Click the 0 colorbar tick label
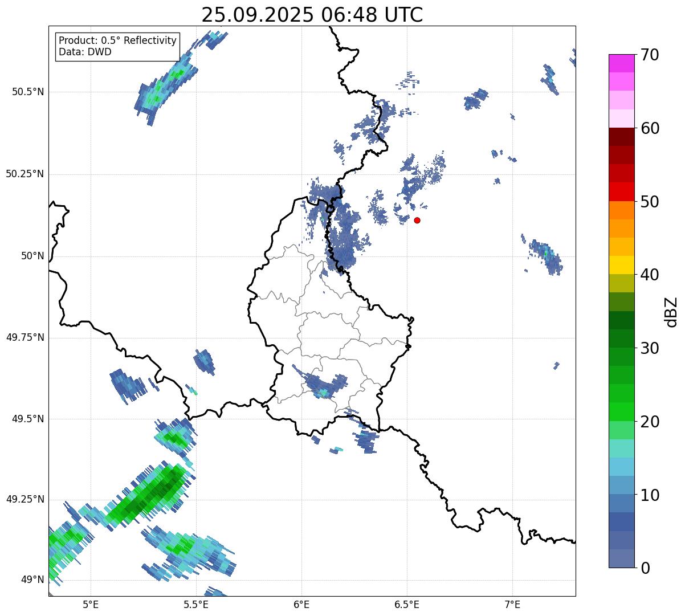The width and height of the screenshot is (685, 616). (x=645, y=568)
